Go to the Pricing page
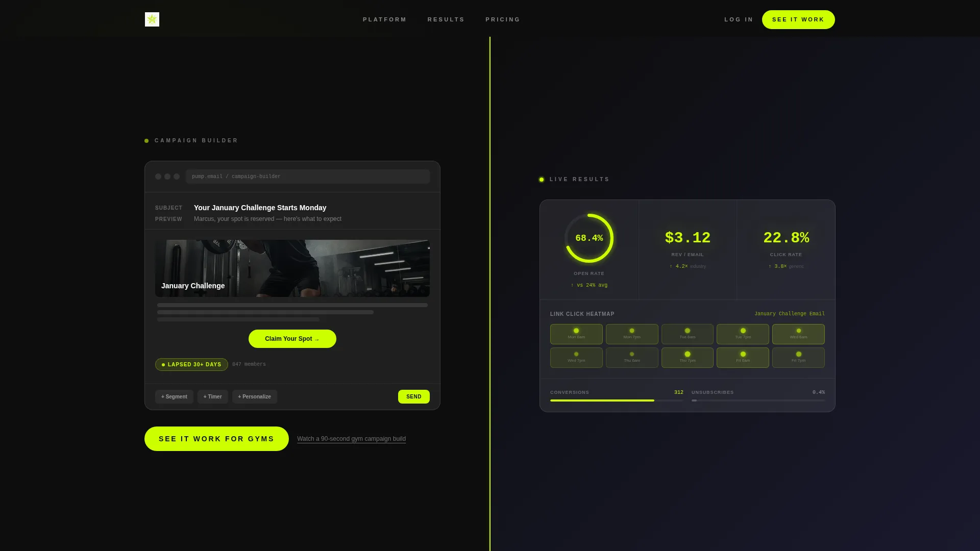980x551 pixels. 503,19
